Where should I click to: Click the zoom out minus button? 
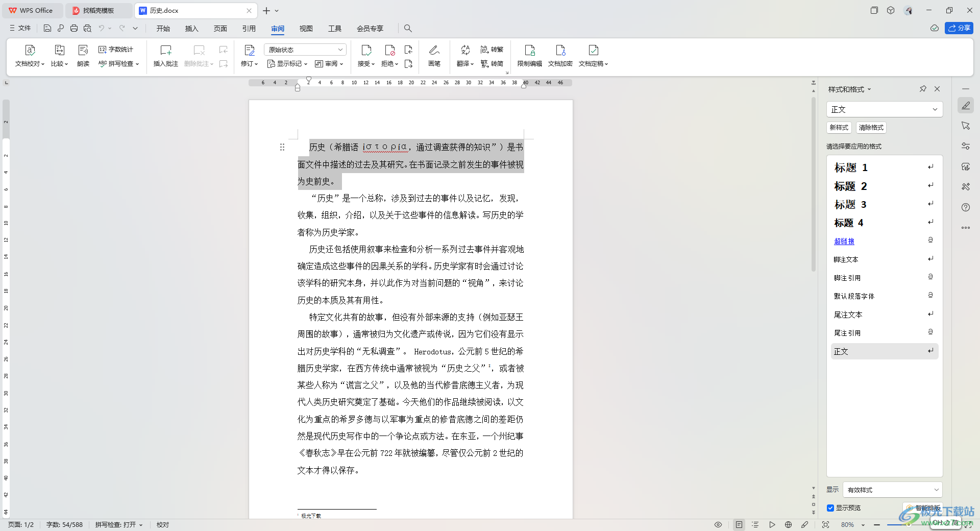tap(877, 524)
